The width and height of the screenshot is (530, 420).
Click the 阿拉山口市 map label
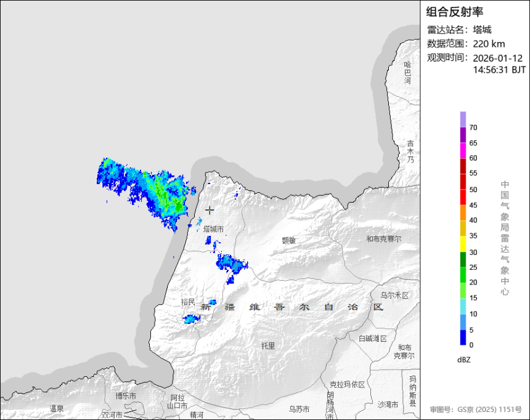[x=177, y=402]
